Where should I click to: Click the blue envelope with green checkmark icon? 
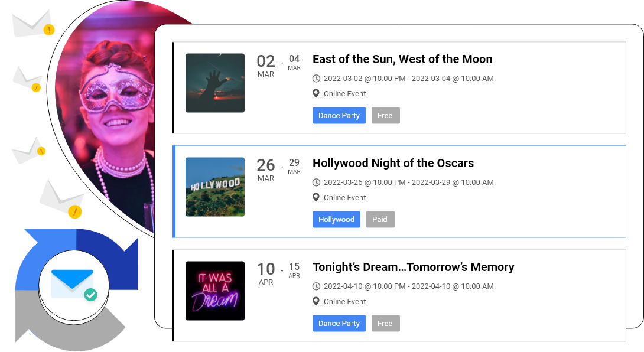[x=72, y=281]
